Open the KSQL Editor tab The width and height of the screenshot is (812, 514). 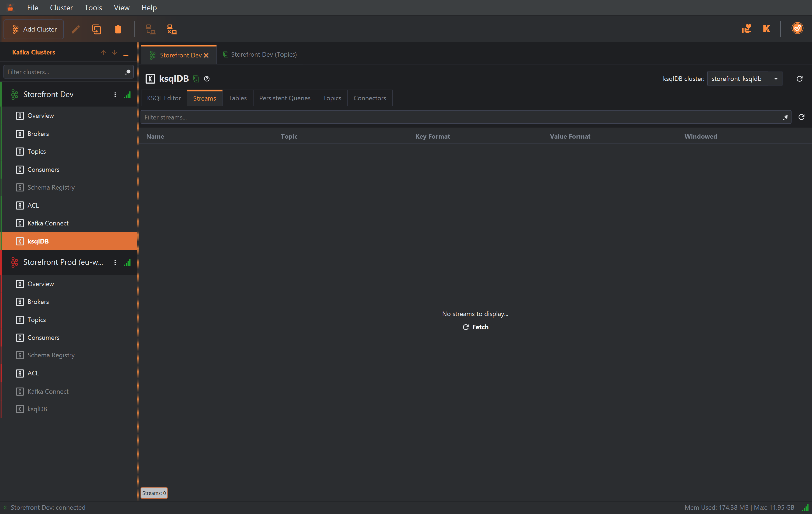tap(164, 98)
